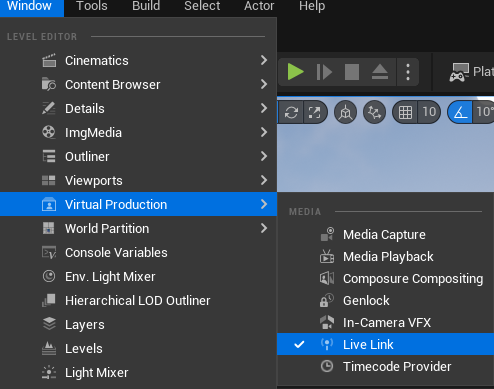Open the Build menu
This screenshot has height=389, width=494.
(x=146, y=6)
